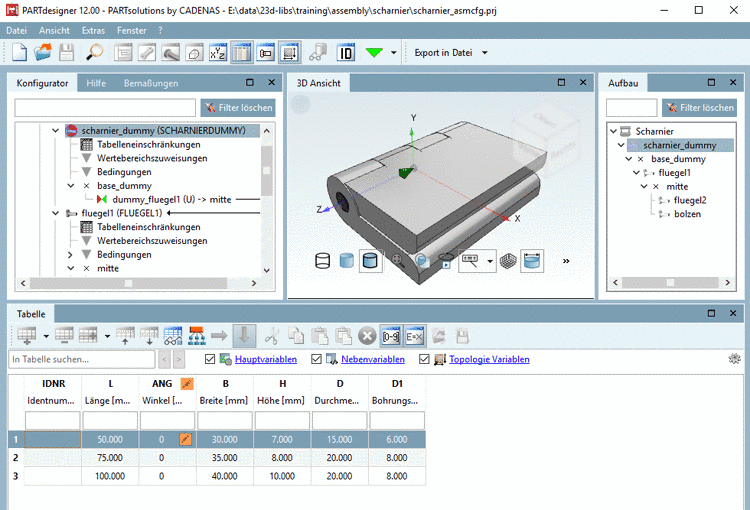Viewport: 750px width, 510px height.
Task: Click the table settings gear icon
Action: coord(735,359)
